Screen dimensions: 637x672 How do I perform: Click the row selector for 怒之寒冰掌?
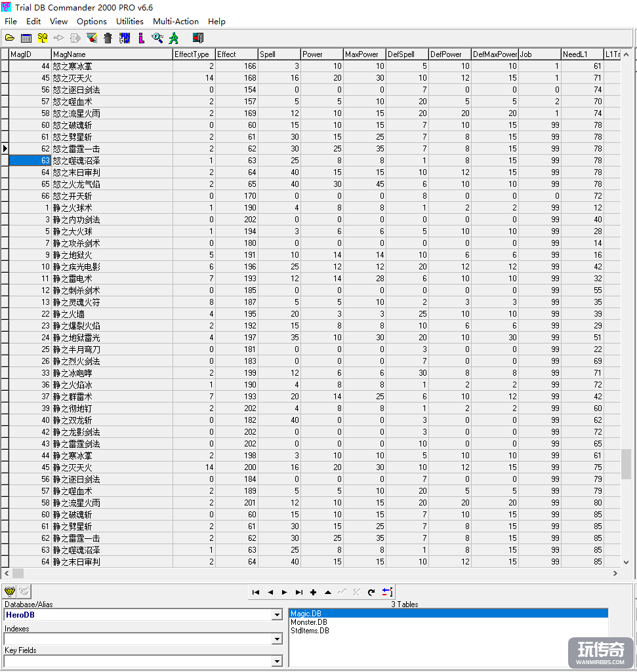[x=5, y=66]
